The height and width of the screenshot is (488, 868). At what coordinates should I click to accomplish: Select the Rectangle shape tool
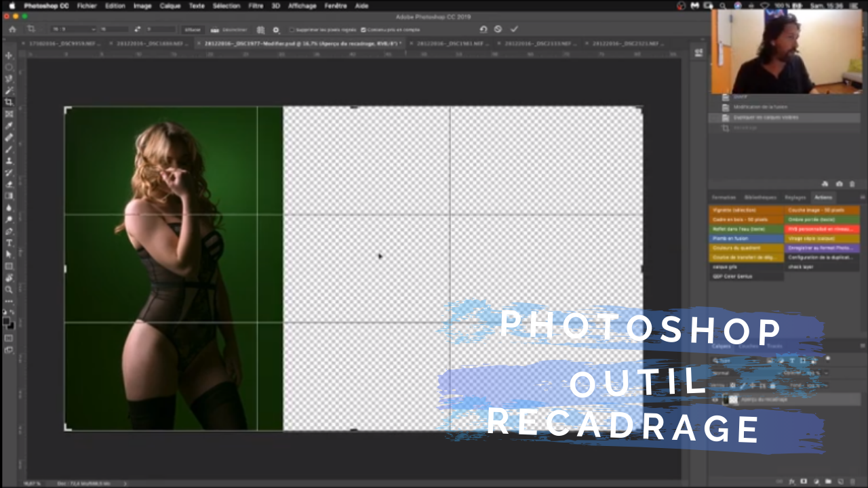point(9,266)
